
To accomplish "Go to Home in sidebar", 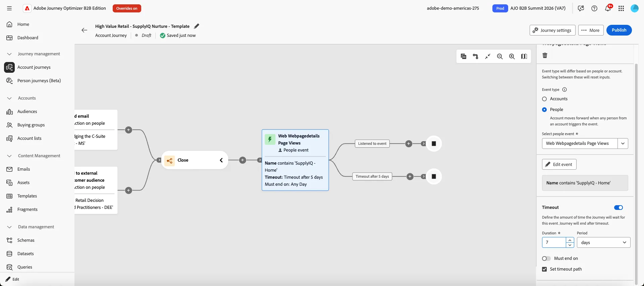I will click(x=23, y=24).
